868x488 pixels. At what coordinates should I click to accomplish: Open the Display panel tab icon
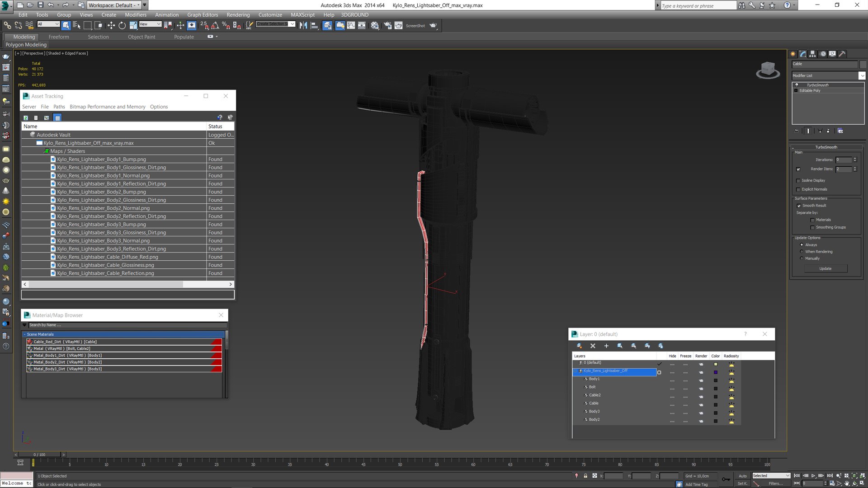[832, 54]
